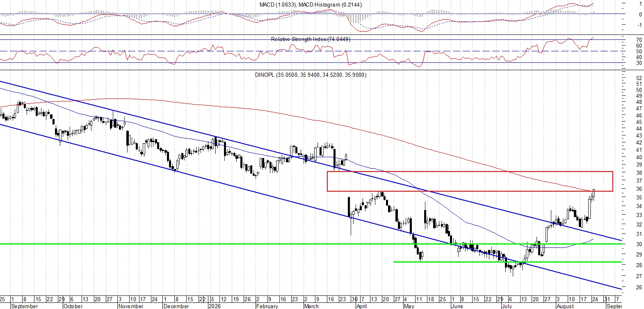Image resolution: width=644 pixels, height=309 pixels.
Task: Click the March month label
Action: pyautogui.click(x=311, y=306)
